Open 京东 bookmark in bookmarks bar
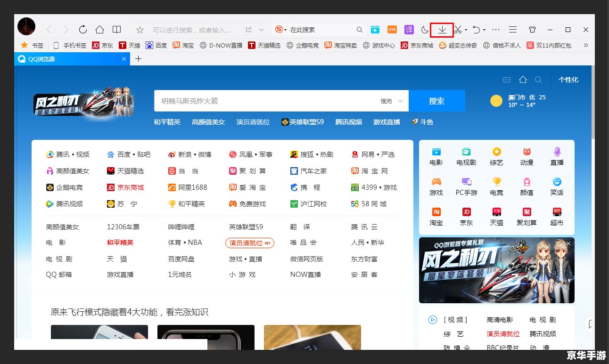 click(102, 45)
